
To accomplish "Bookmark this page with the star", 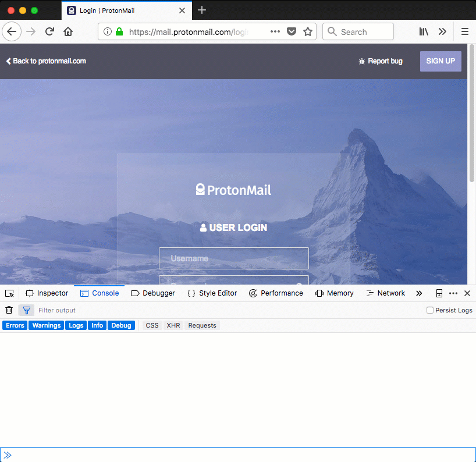I will (308, 31).
